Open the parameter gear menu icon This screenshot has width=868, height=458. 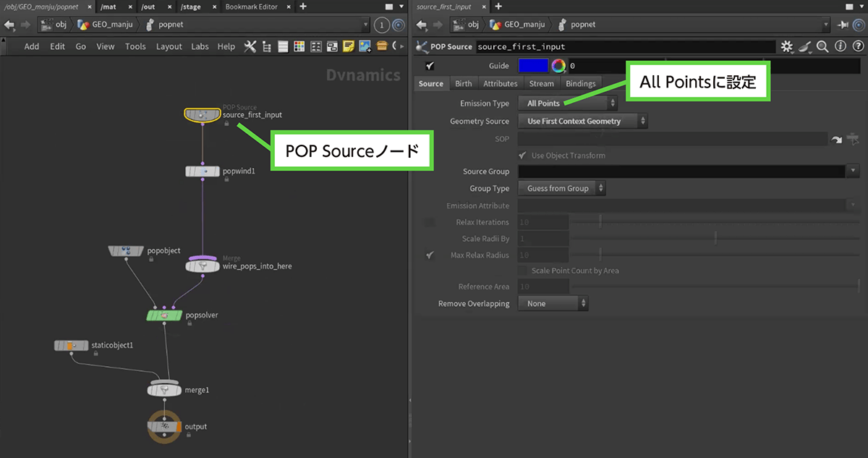click(x=787, y=46)
